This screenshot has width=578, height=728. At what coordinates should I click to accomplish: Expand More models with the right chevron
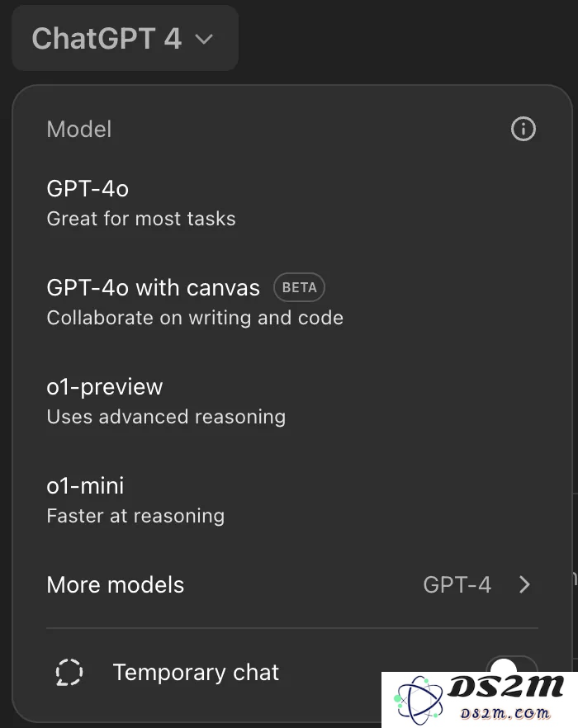click(x=524, y=584)
